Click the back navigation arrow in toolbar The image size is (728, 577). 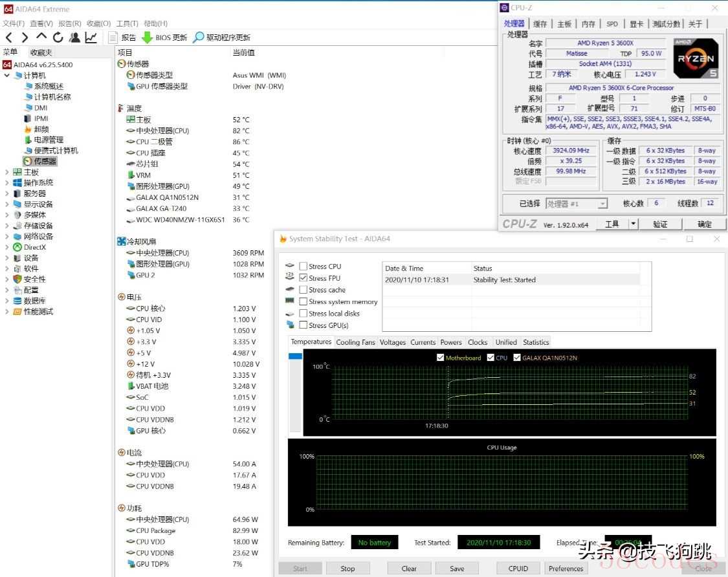pos(9,38)
